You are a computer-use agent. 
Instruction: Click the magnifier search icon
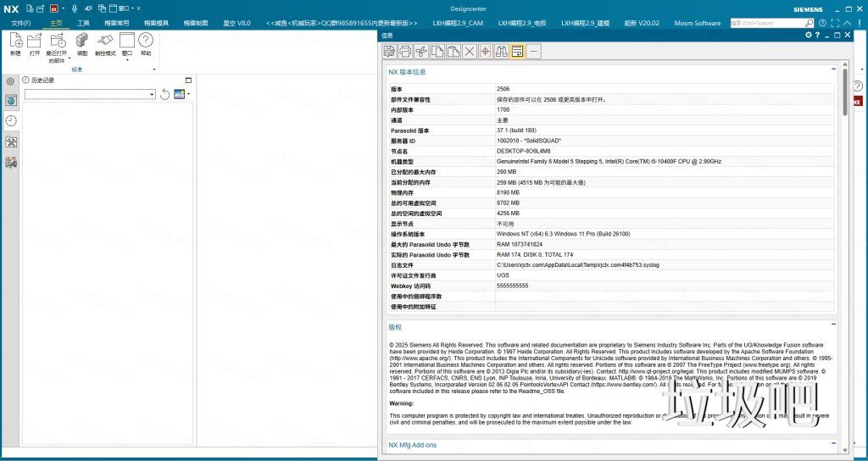pos(810,23)
